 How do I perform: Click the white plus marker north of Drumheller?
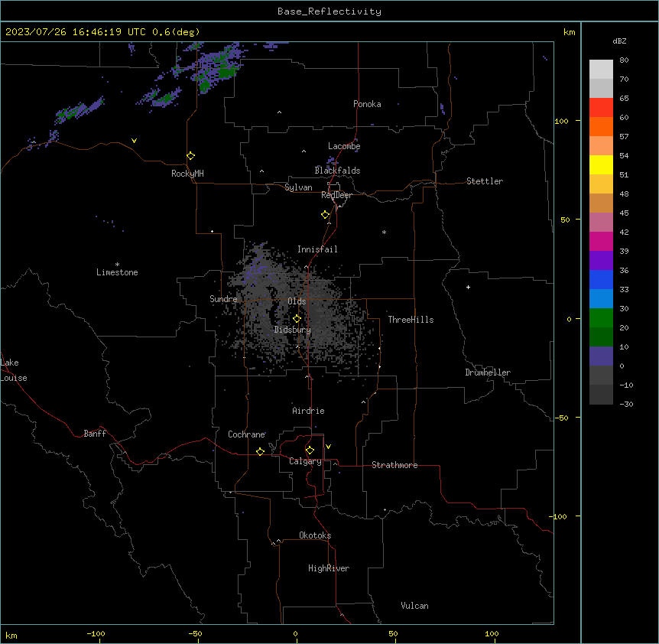(468, 287)
